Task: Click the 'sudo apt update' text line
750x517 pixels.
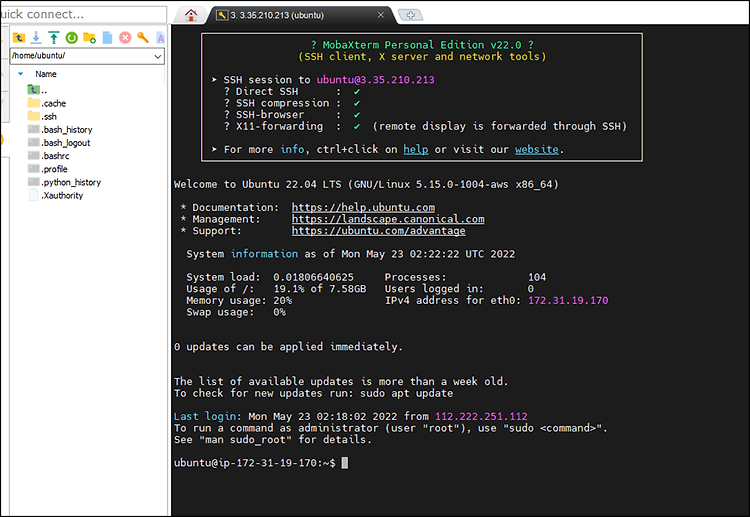Action: tap(406, 393)
